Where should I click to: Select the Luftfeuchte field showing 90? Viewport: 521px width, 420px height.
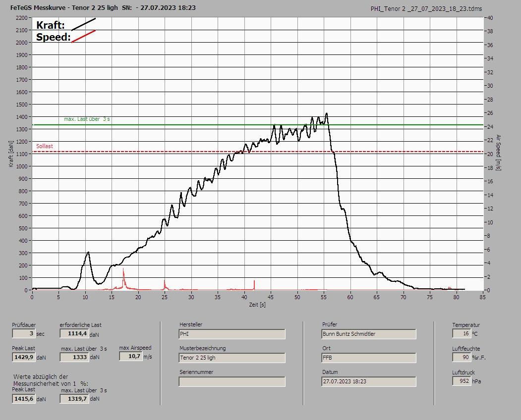(x=462, y=358)
